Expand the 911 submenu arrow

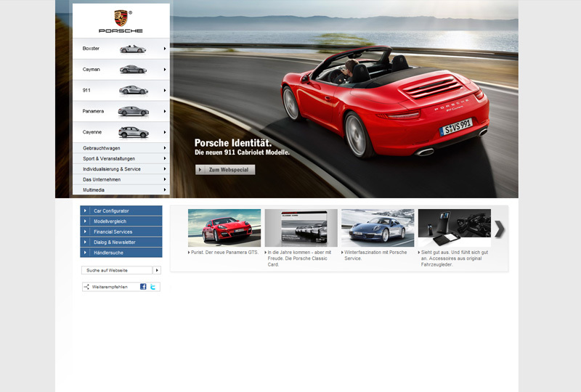pyautogui.click(x=165, y=91)
